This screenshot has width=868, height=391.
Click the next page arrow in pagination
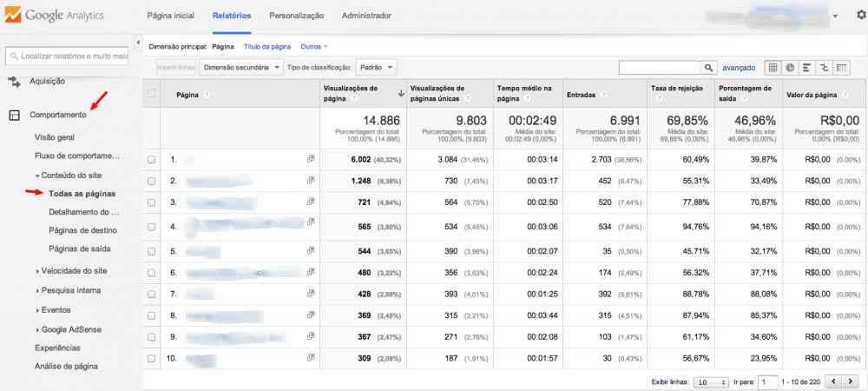(851, 381)
